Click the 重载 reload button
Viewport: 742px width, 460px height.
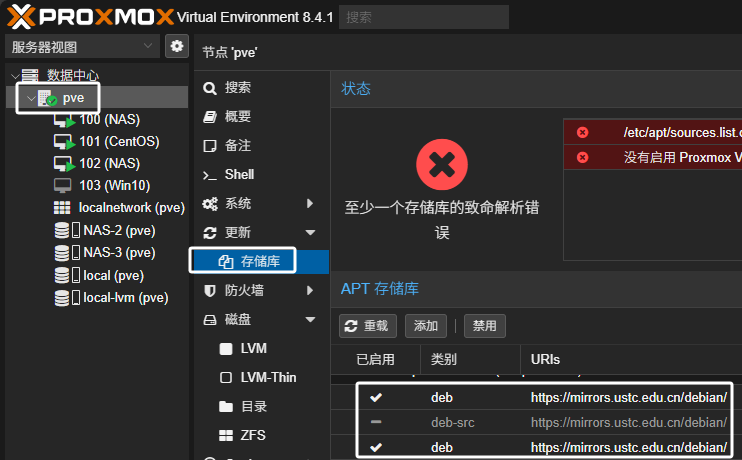click(x=368, y=326)
